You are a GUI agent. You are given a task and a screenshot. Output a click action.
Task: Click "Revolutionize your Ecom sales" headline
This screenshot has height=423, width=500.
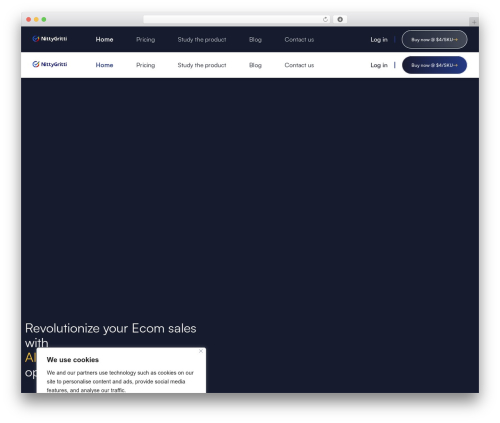(111, 328)
